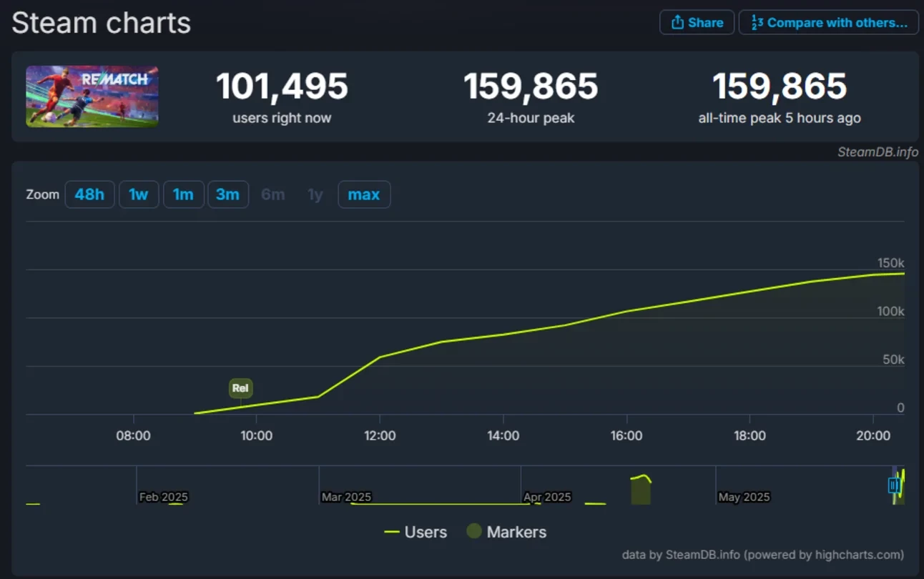Click the 101,495 users right now stat
This screenshot has height=579, width=924.
[282, 86]
